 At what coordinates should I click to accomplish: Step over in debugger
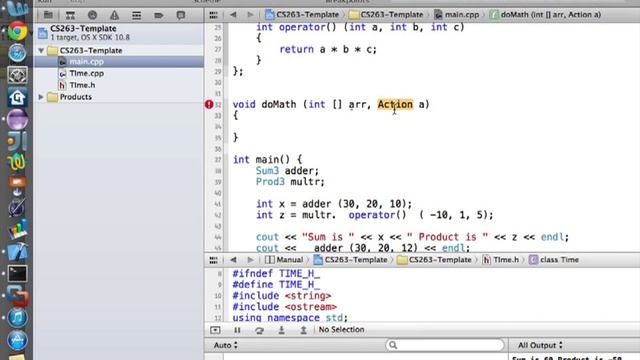click(x=259, y=330)
